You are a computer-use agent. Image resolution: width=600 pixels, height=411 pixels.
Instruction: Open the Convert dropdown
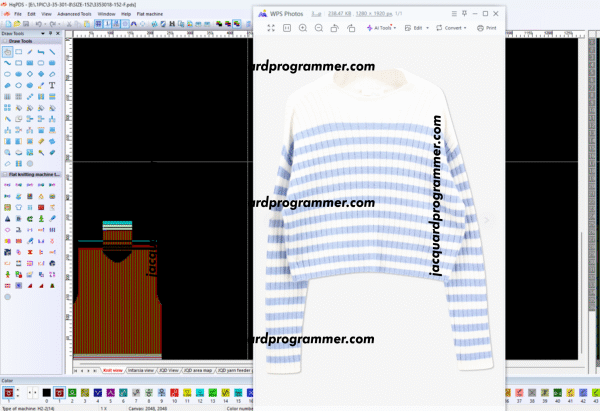[x=453, y=28]
